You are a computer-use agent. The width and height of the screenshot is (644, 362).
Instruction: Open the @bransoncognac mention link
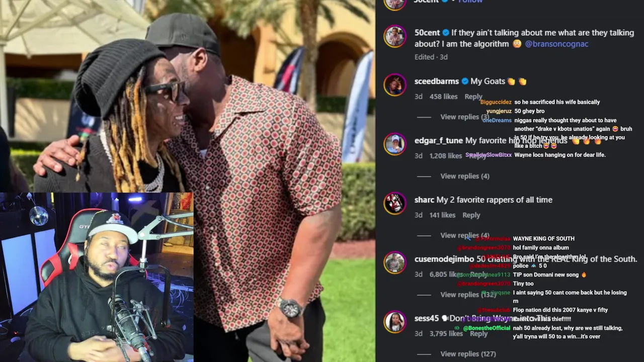pos(556,44)
